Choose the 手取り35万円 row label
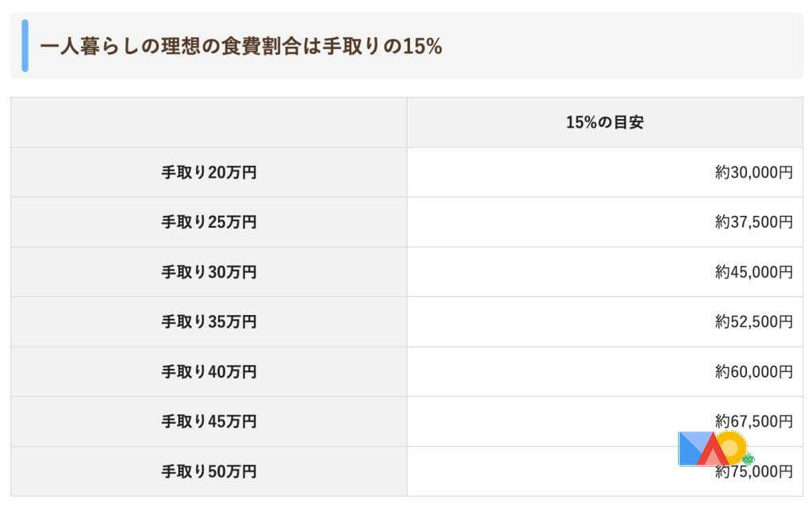The image size is (812, 507). click(x=209, y=322)
